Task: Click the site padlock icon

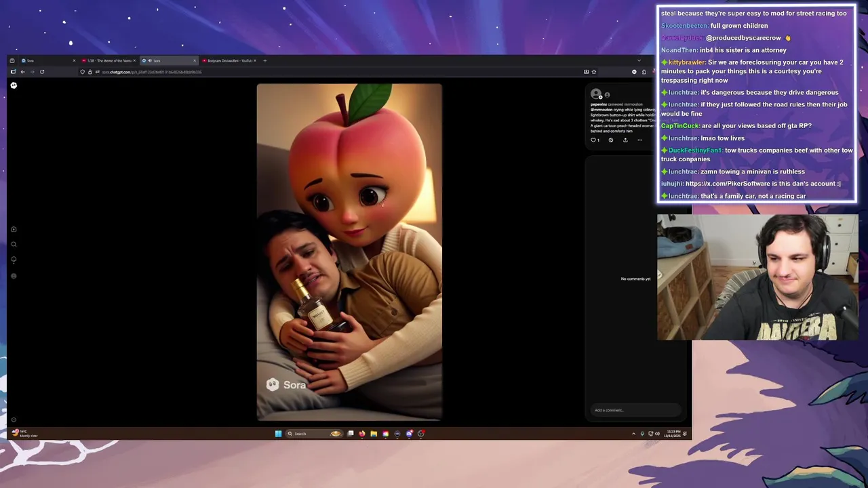Action: (x=90, y=72)
